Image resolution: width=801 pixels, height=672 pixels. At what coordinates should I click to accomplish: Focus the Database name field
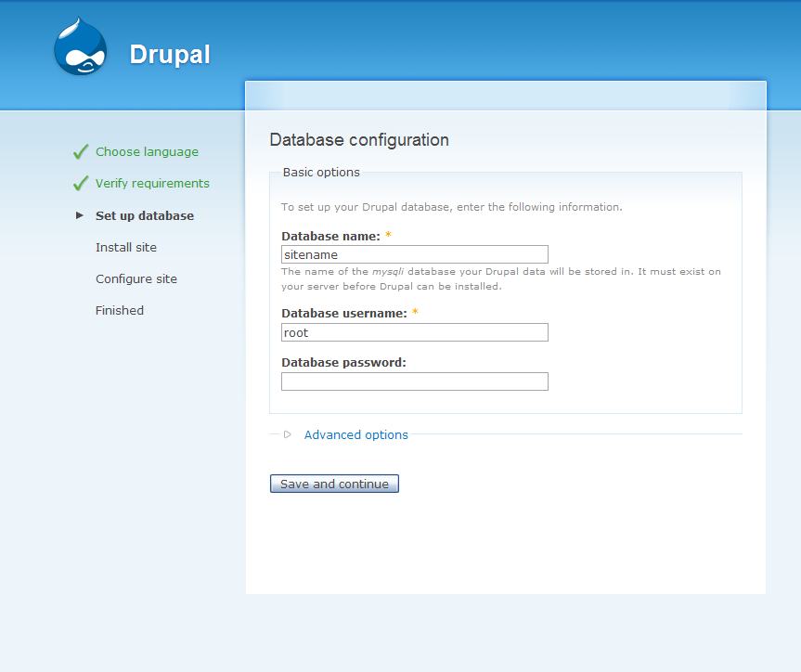click(415, 254)
